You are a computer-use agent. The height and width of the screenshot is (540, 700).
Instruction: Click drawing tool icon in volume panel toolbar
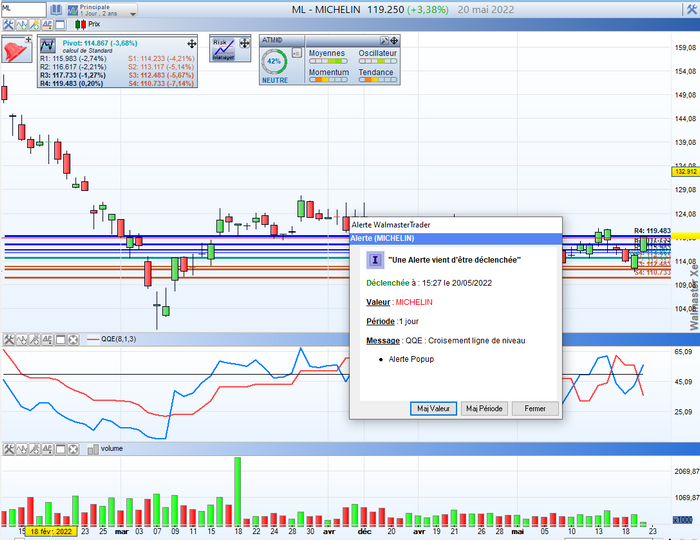(x=34, y=449)
